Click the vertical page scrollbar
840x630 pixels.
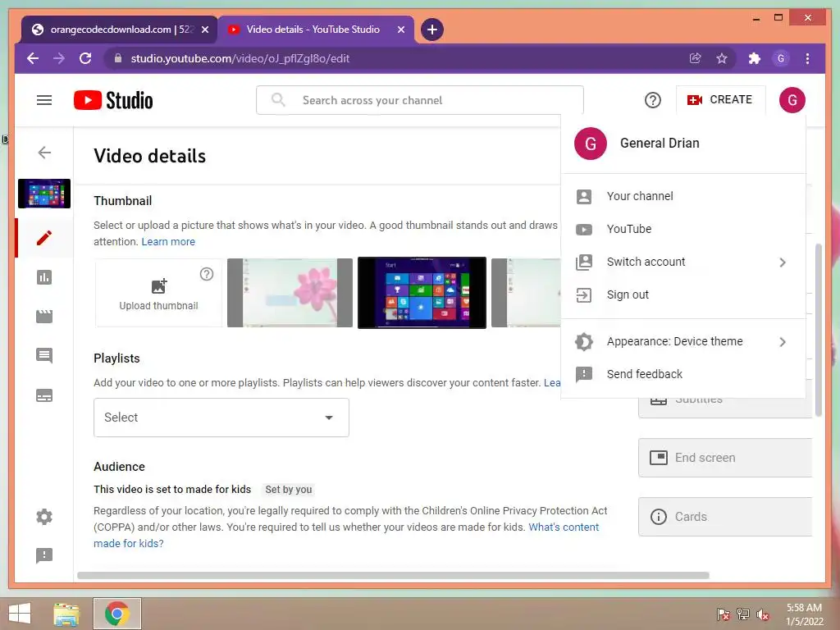coord(818,330)
